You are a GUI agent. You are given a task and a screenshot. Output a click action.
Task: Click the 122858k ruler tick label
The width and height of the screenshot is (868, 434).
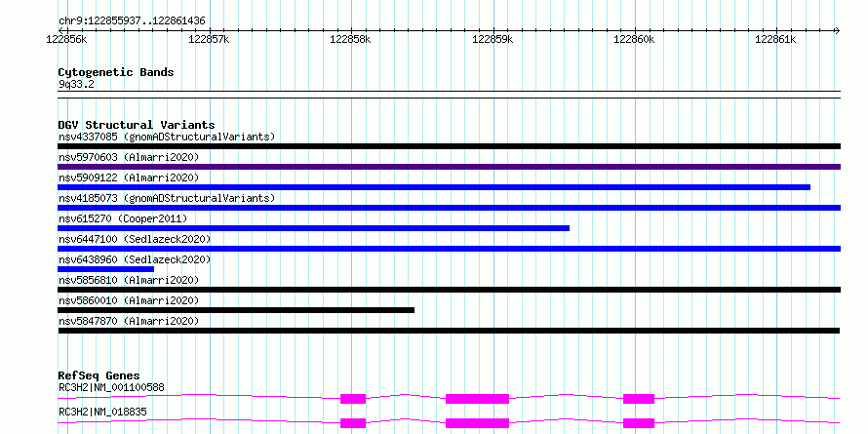(x=350, y=39)
